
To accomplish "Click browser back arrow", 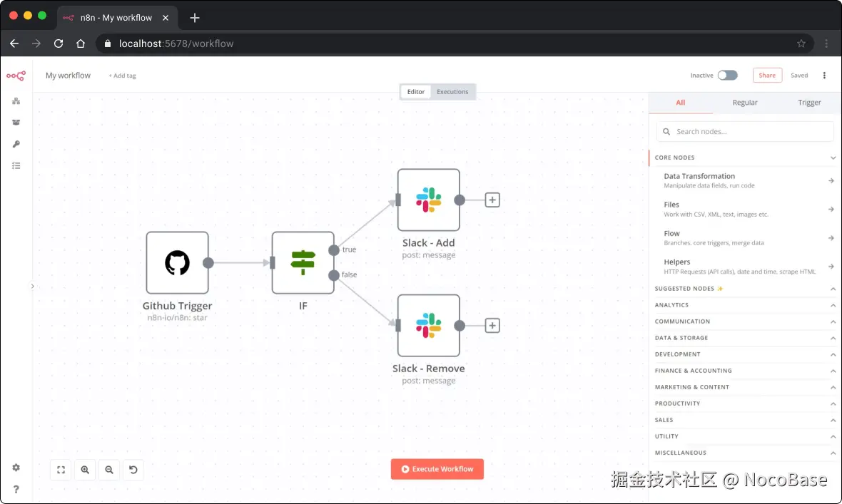I will [14, 43].
